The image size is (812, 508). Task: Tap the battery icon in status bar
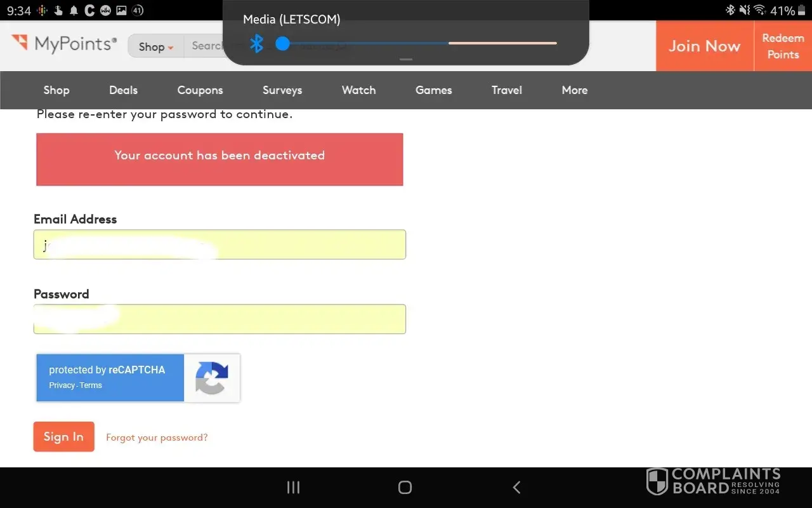pos(802,10)
